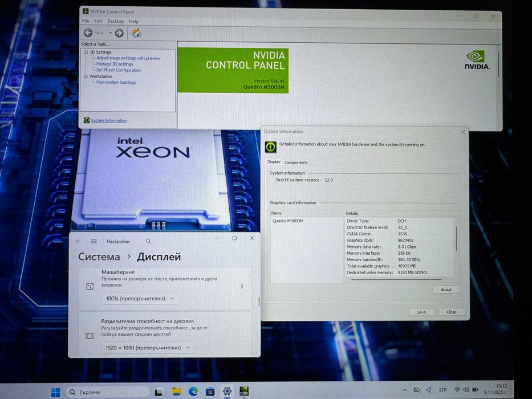Open the Windows Start button
The height and width of the screenshot is (399, 532).
click(55, 392)
